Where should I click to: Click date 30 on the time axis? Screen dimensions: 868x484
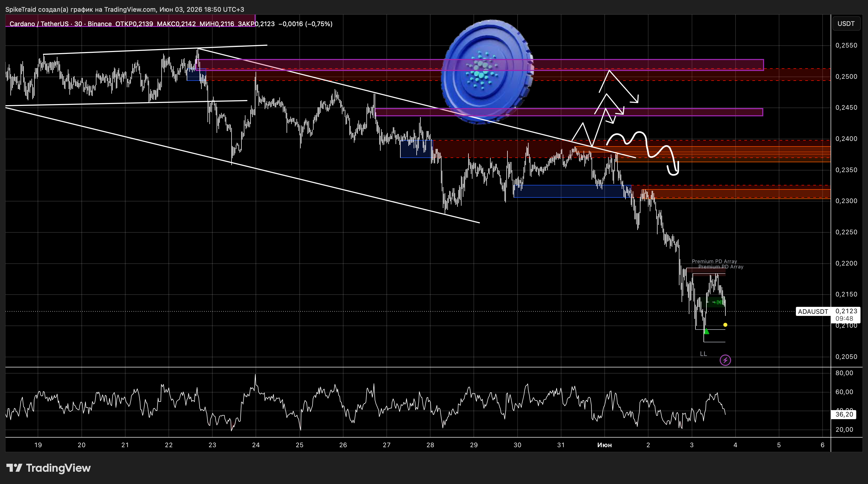pos(517,445)
